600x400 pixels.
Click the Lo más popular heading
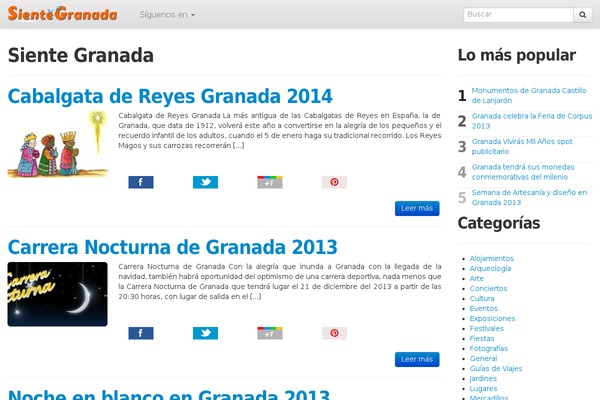[x=517, y=55]
